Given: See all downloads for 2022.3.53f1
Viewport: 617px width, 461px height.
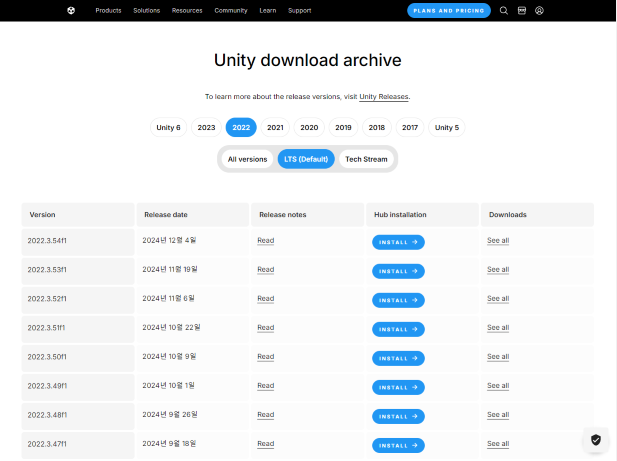Looking at the screenshot, I should pyautogui.click(x=498, y=269).
